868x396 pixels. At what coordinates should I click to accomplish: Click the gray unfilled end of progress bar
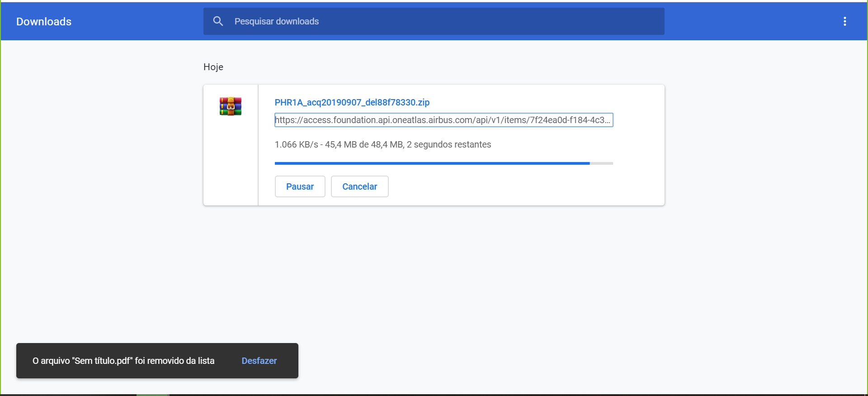point(602,163)
